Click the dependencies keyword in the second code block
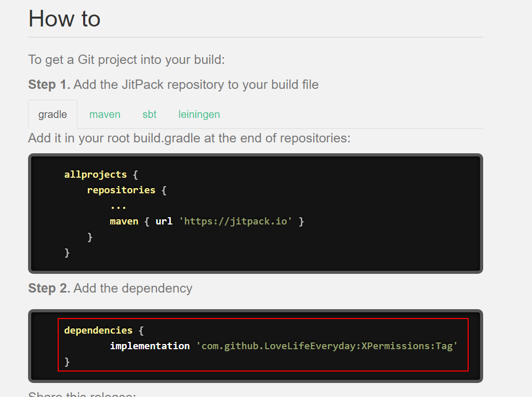 pos(98,330)
